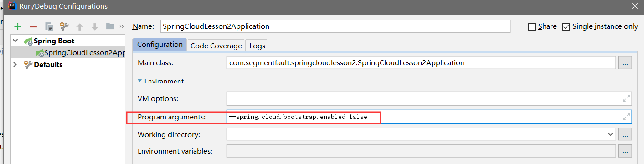The image size is (644, 164).
Task: Toggle Single instance only checkbox
Action: pyautogui.click(x=566, y=27)
